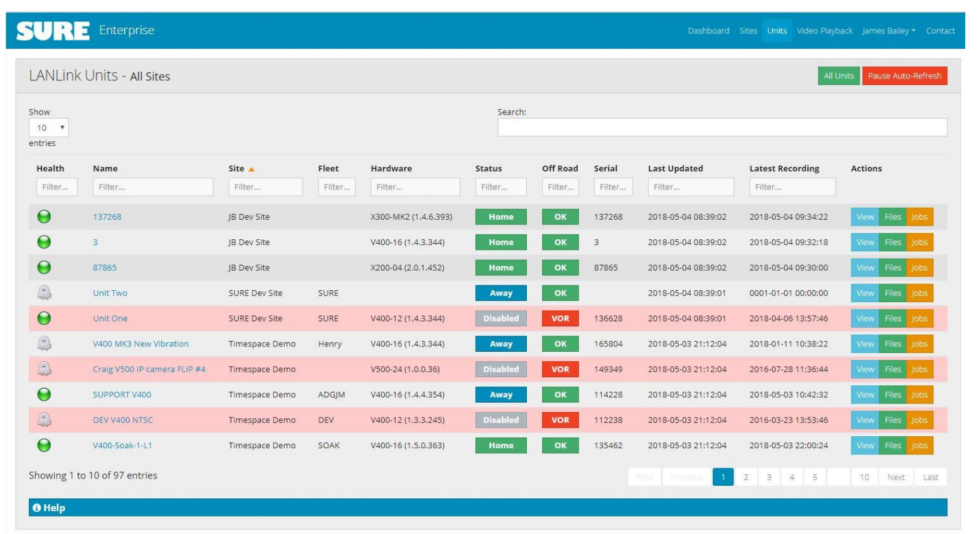
Task: Click the info icon in the Help bar
Action: [x=37, y=508]
